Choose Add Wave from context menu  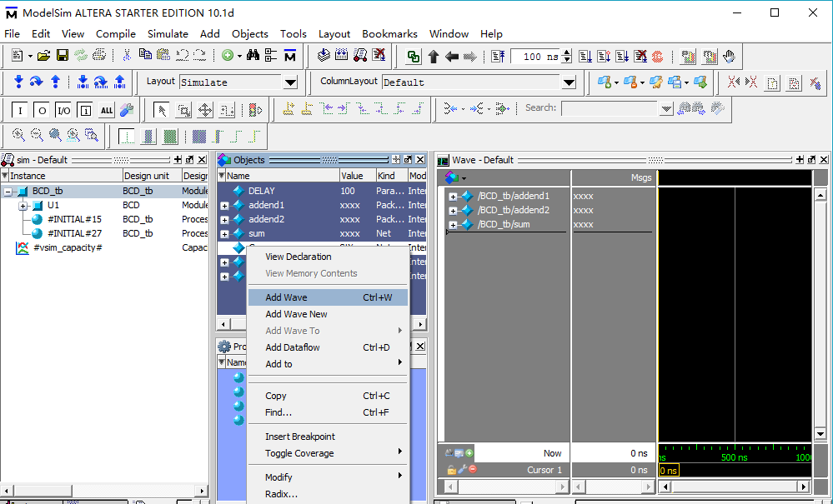click(328, 297)
